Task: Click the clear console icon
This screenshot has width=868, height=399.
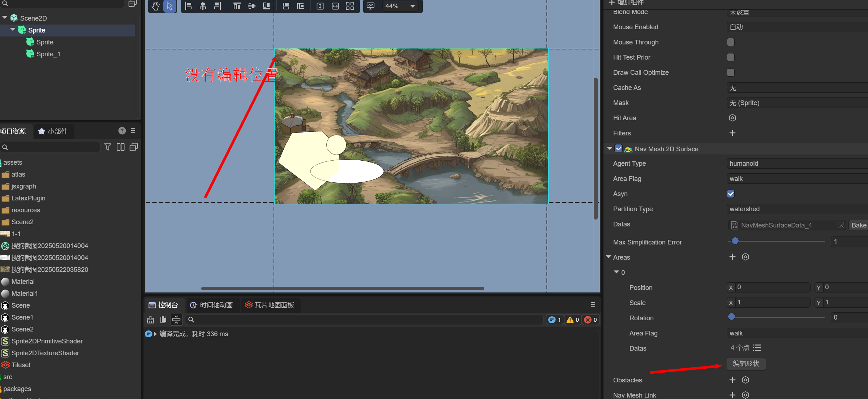Action: point(151,320)
